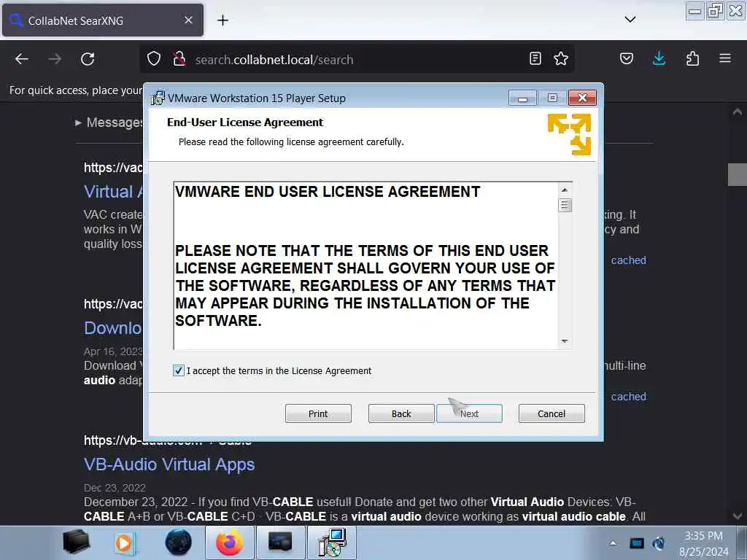Open cached link of first search result
The width and height of the screenshot is (747, 560).
[628, 260]
